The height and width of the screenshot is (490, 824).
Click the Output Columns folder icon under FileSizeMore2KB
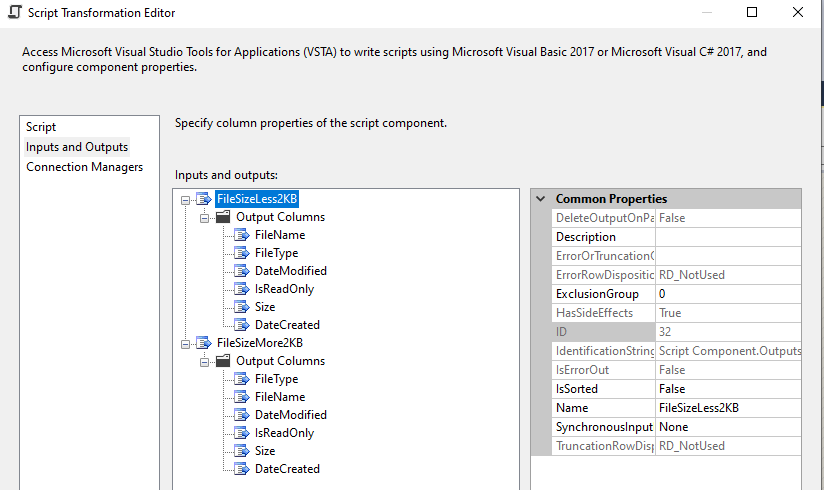click(x=223, y=361)
